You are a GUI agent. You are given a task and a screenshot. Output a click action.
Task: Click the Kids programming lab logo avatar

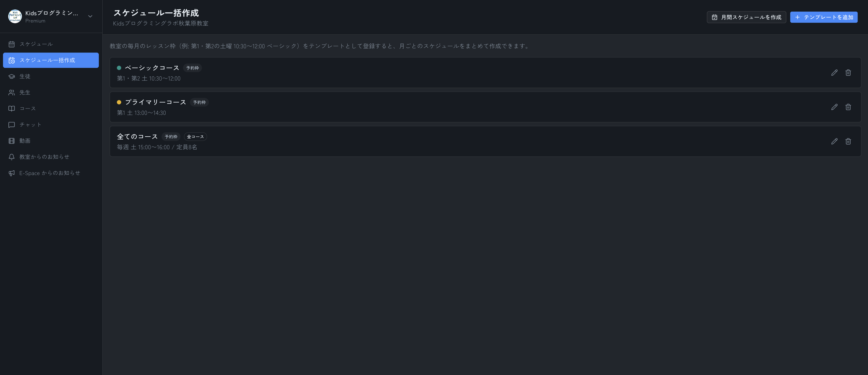15,17
